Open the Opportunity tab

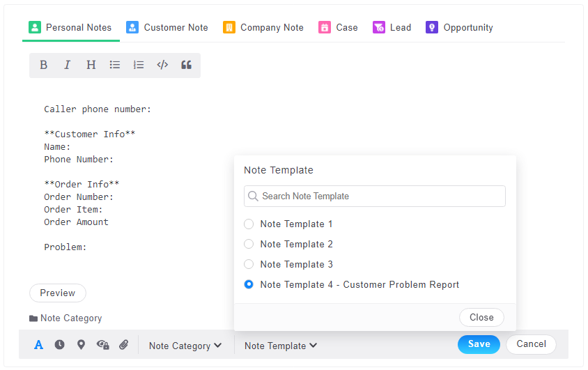coord(459,28)
